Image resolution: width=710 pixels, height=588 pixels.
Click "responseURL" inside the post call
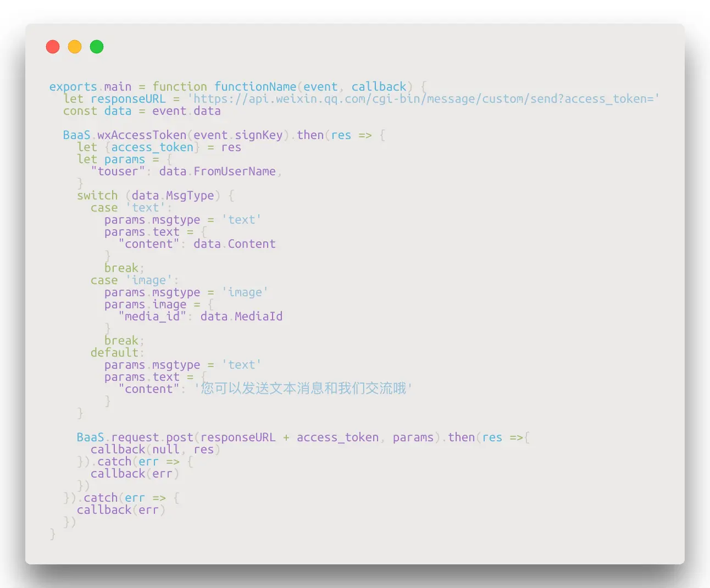(238, 437)
